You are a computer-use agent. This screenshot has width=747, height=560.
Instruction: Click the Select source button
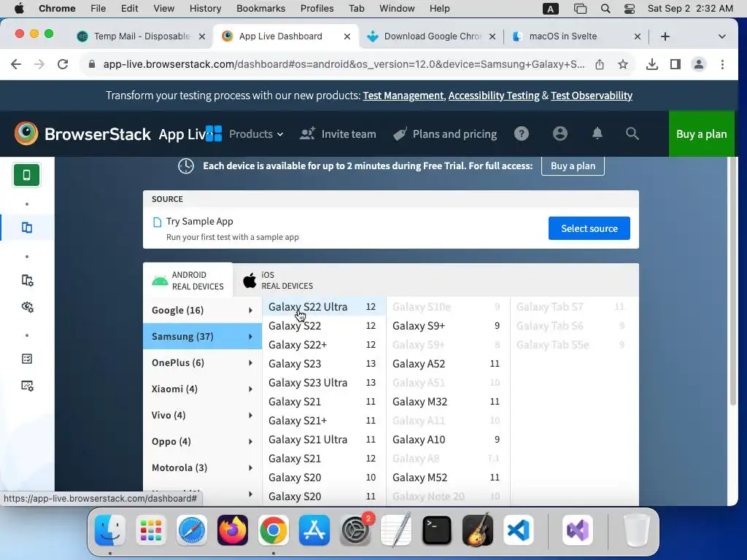coord(589,228)
